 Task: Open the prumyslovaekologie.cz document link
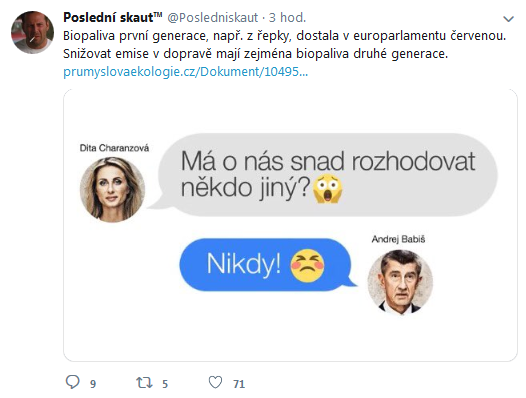click(x=186, y=71)
